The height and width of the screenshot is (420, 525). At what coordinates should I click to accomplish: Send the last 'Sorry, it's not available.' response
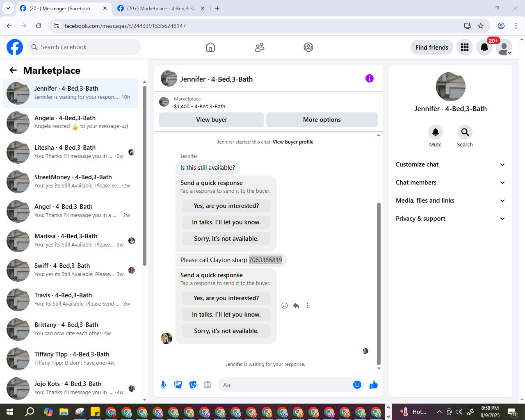click(226, 331)
